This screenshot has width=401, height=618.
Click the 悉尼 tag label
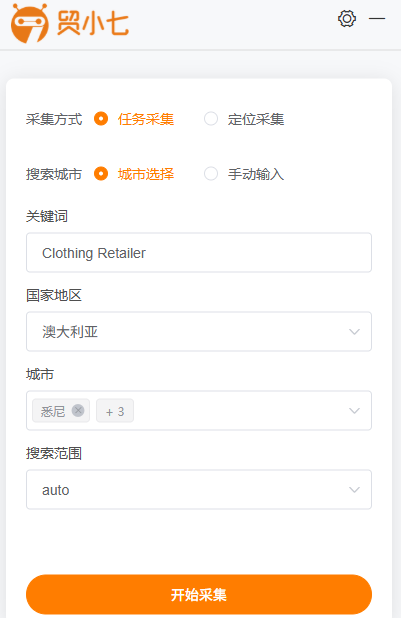pyautogui.click(x=53, y=411)
